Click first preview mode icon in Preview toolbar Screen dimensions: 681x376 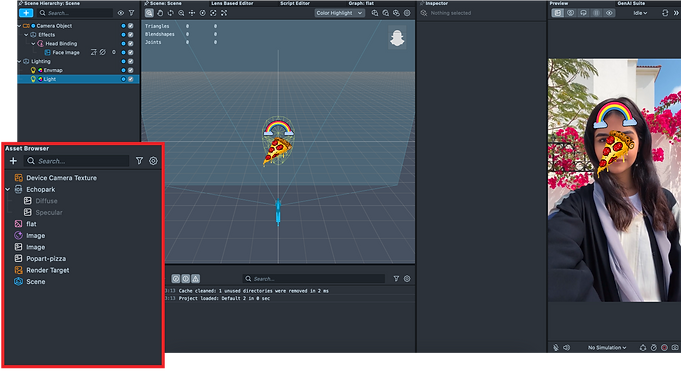558,13
